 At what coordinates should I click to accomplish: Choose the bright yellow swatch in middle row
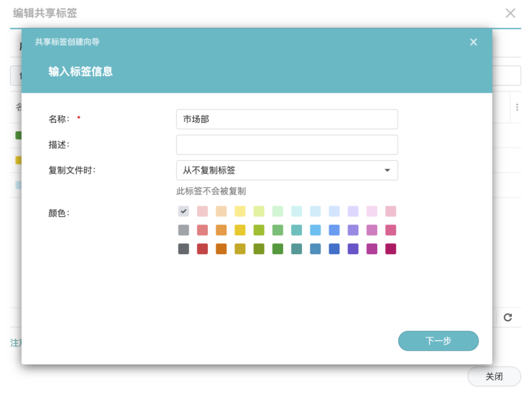pos(240,230)
